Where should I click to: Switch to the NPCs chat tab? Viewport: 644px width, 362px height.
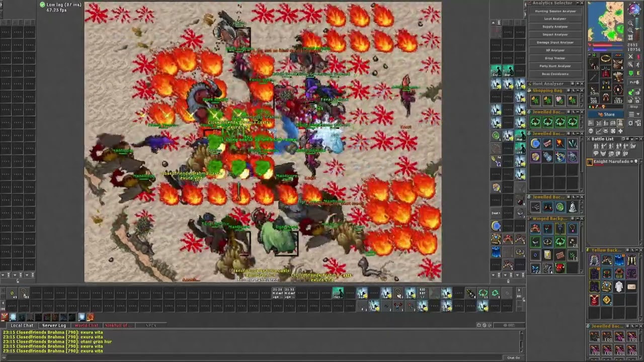coord(150,325)
